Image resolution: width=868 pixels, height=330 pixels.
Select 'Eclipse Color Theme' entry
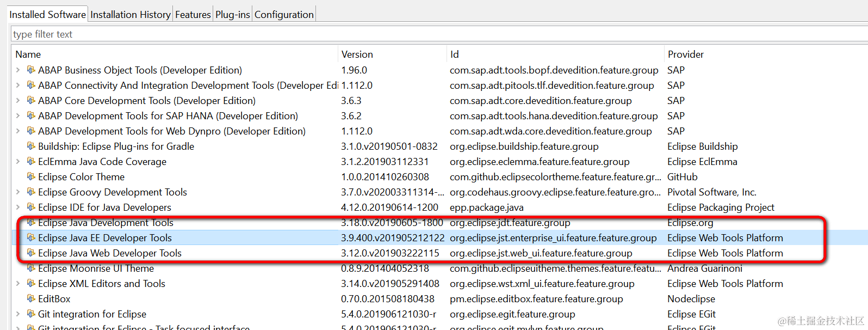(x=81, y=177)
